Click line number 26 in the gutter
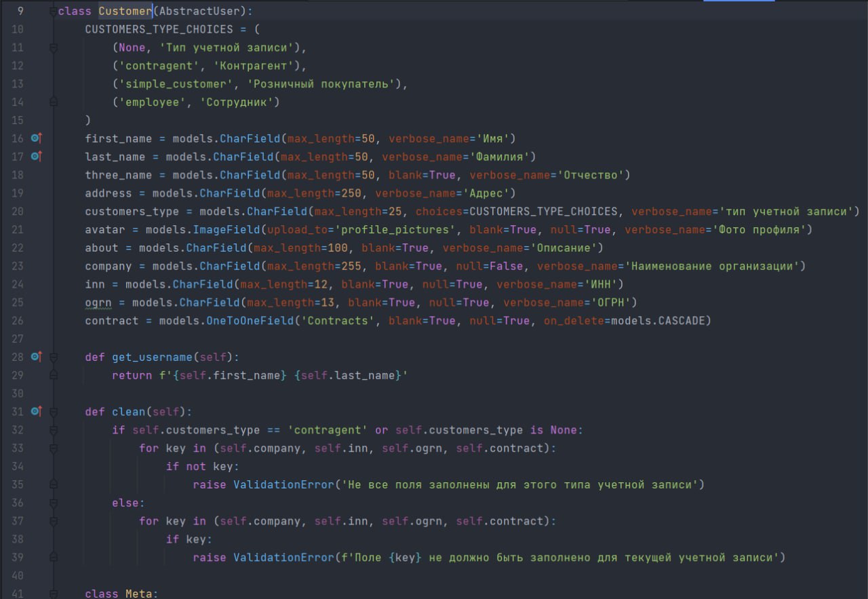868x599 pixels. tap(18, 320)
